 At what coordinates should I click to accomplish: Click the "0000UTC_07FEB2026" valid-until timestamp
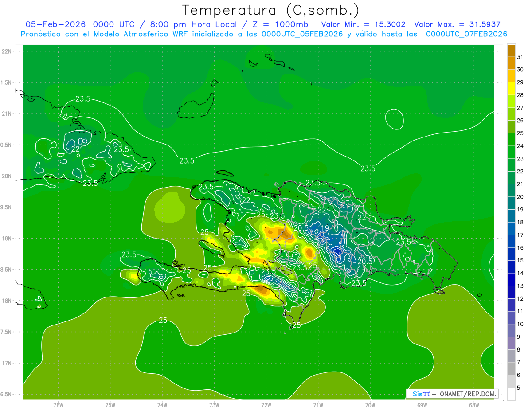tap(466, 34)
